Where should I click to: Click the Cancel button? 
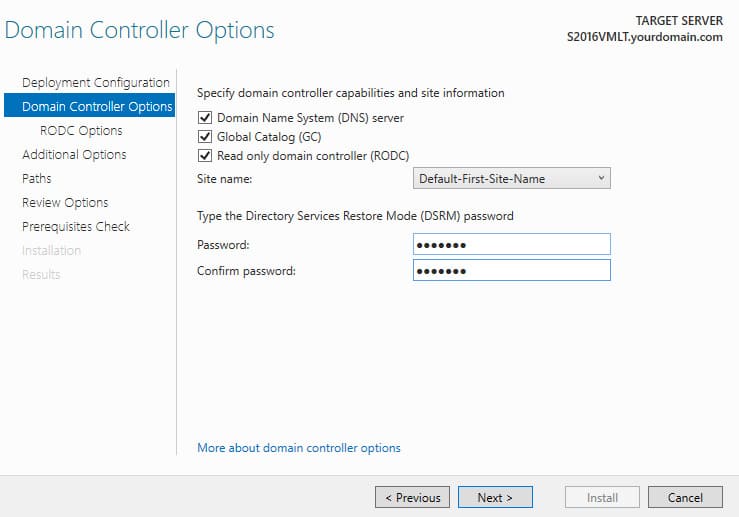coord(685,497)
